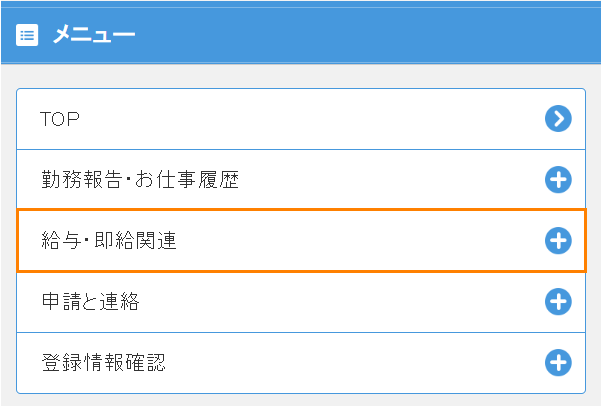Expand 勤務報告・お仕事履歴 using its plus icon
This screenshot has width=601, height=406.
point(558,179)
